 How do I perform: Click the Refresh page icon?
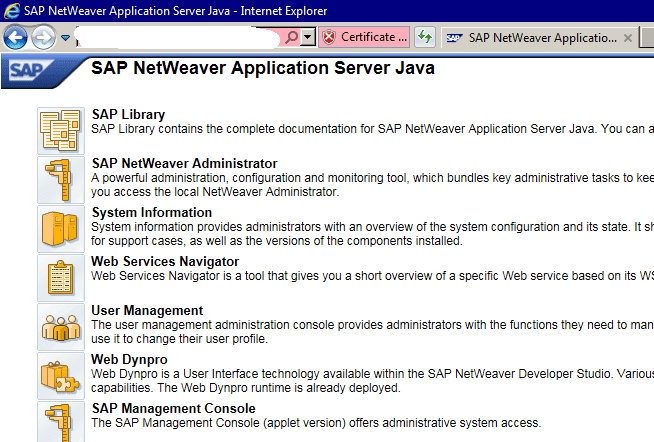(425, 37)
